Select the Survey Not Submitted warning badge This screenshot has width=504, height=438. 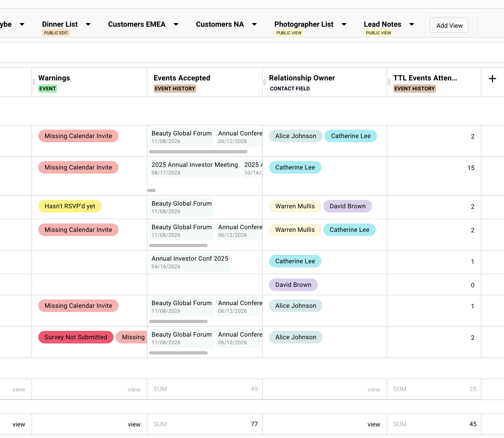point(76,337)
